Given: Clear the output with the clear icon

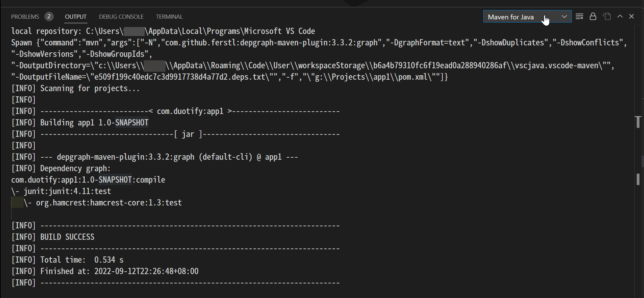Looking at the screenshot, I should pos(579,17).
